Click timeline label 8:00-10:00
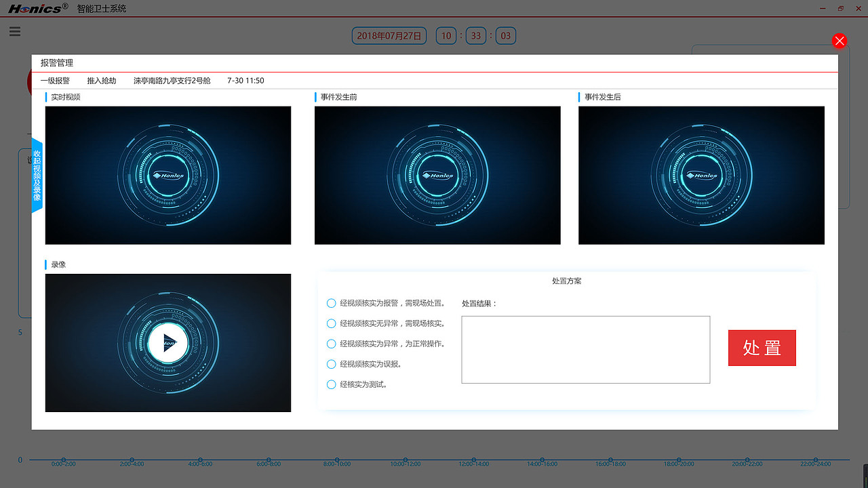The width and height of the screenshot is (868, 488). point(337,464)
